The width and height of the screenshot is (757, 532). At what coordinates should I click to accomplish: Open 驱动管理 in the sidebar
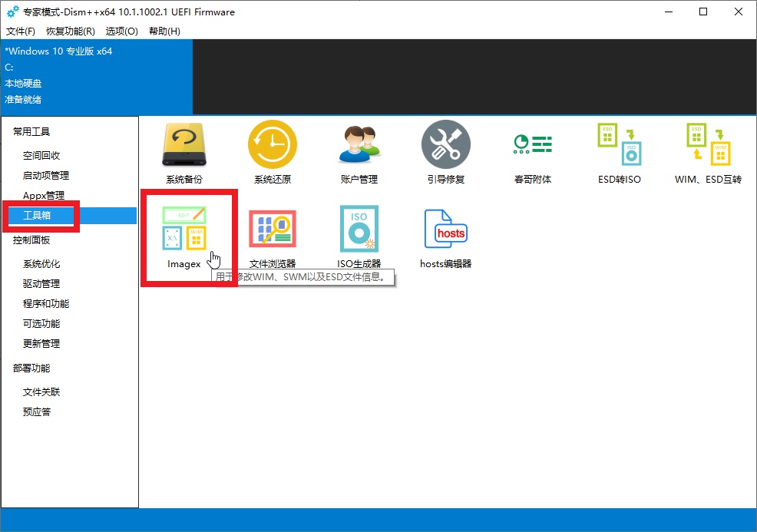[x=41, y=284]
